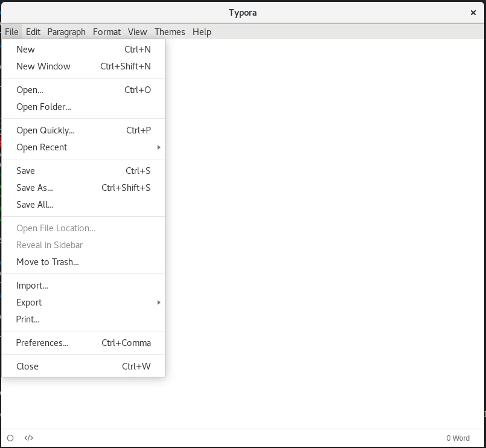The height and width of the screenshot is (448, 486).
Task: Select Close menu entry
Action: (x=83, y=366)
